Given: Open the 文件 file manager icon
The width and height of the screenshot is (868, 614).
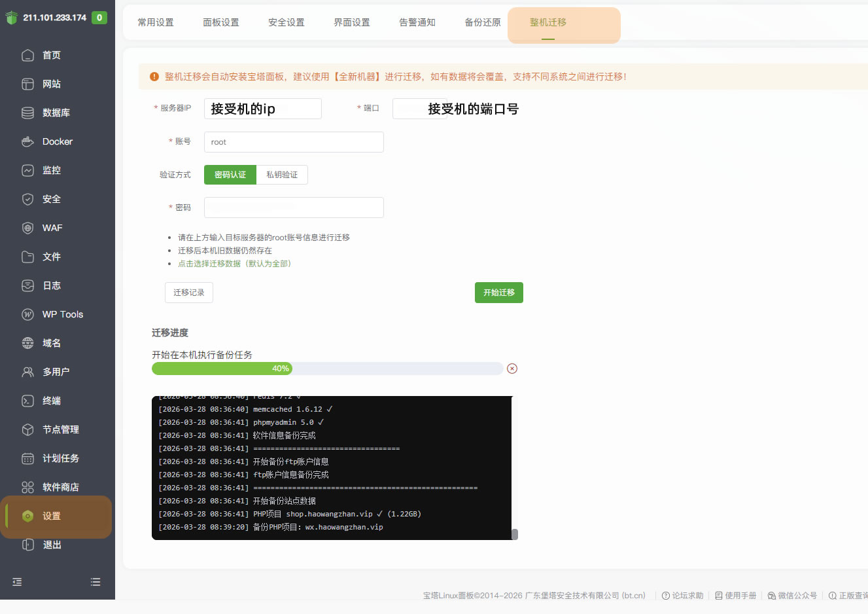Looking at the screenshot, I should pyautogui.click(x=27, y=257).
